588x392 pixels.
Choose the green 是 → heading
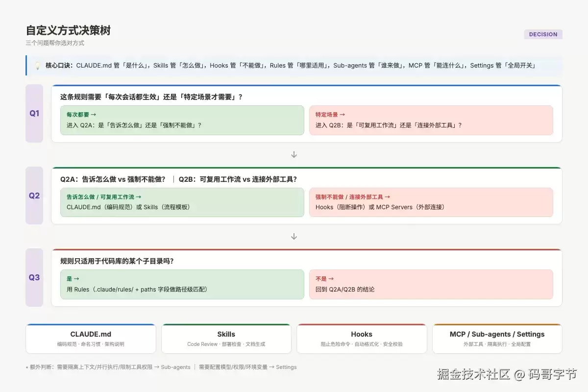pos(73,279)
